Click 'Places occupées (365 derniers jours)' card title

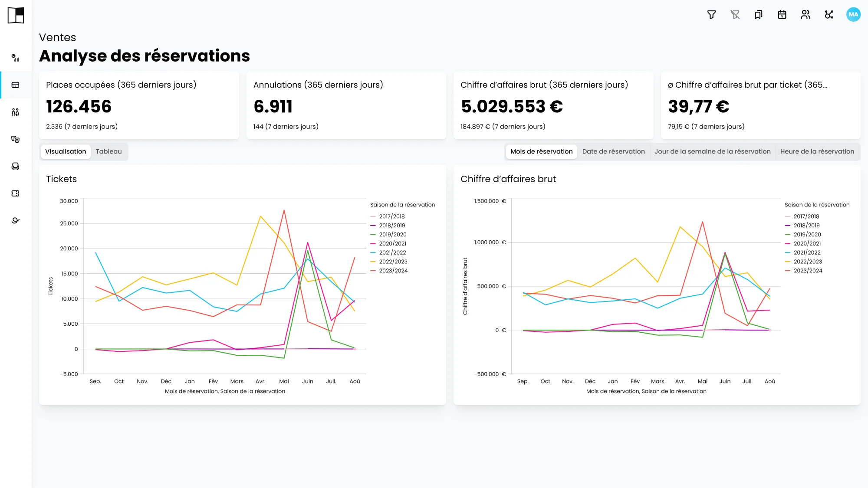121,85
